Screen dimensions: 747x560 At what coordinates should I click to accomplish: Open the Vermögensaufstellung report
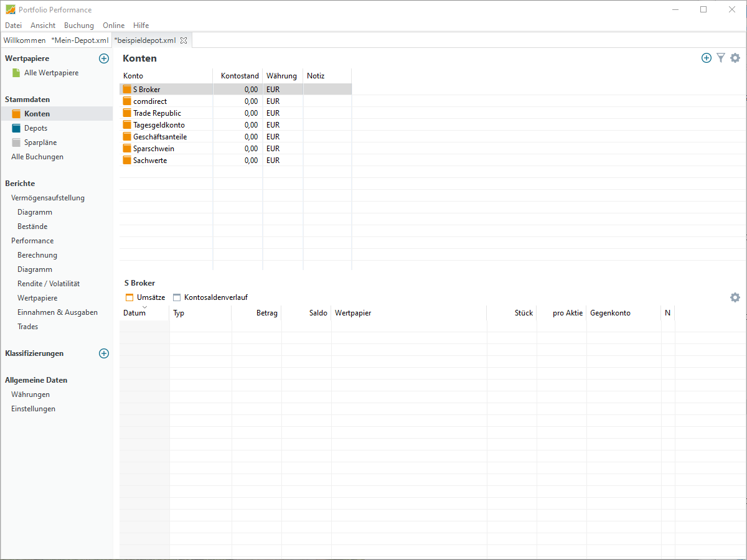tap(48, 198)
